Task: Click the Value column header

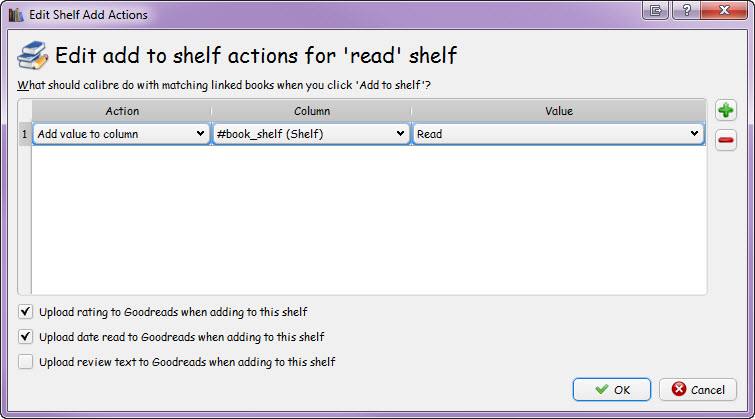Action: (557, 111)
